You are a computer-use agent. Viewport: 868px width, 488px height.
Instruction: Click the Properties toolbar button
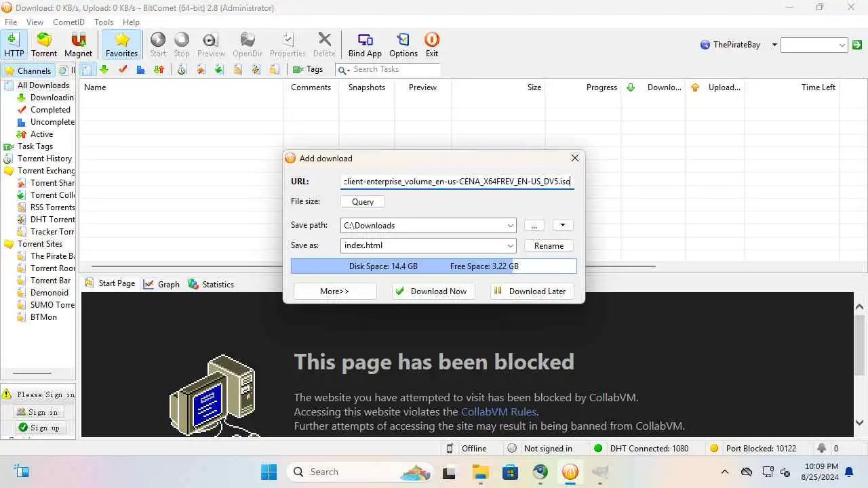click(x=288, y=45)
